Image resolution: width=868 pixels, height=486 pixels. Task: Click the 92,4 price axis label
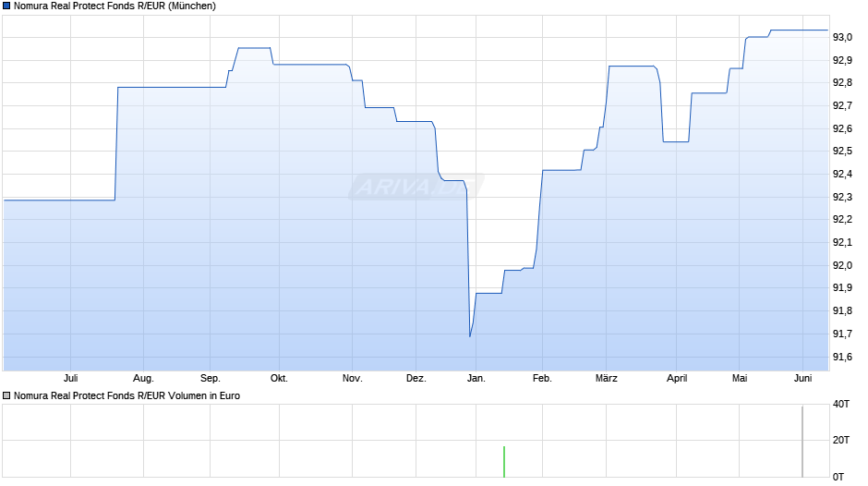click(842, 175)
